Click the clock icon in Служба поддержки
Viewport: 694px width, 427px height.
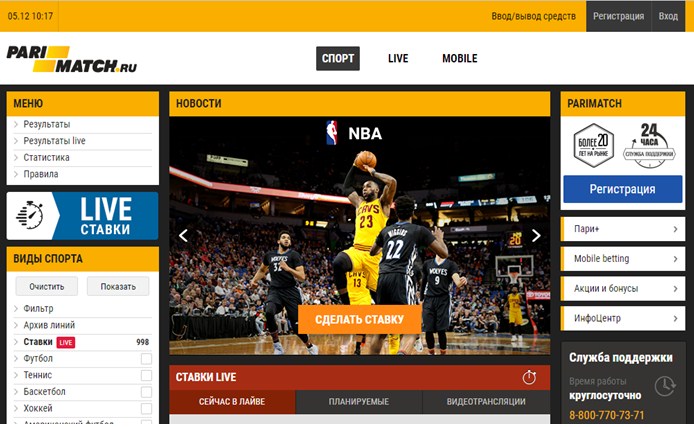[x=664, y=386]
